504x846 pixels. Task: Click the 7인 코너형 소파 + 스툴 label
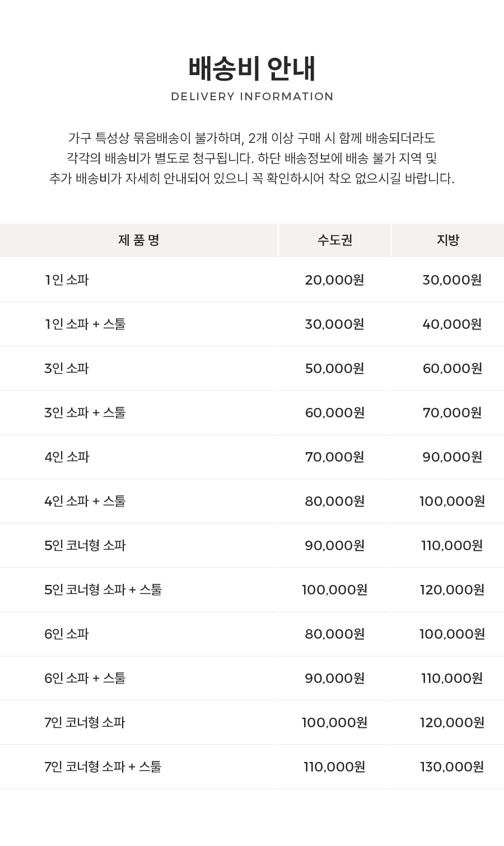(103, 766)
